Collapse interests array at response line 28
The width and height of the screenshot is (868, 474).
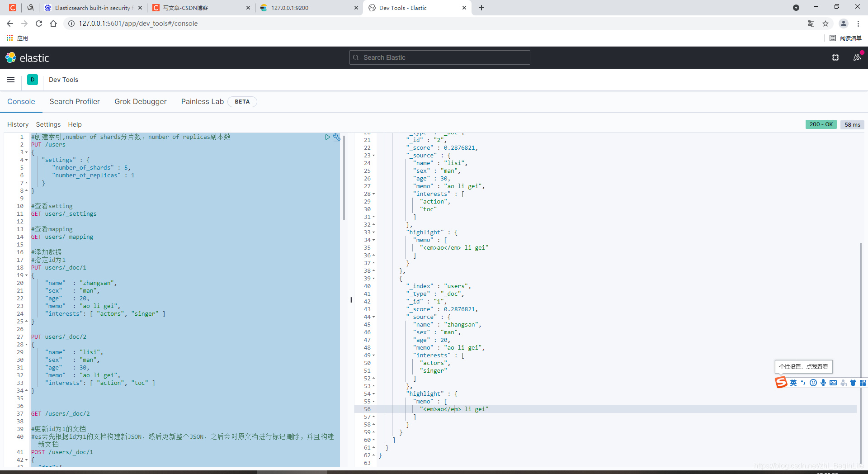[373, 194]
